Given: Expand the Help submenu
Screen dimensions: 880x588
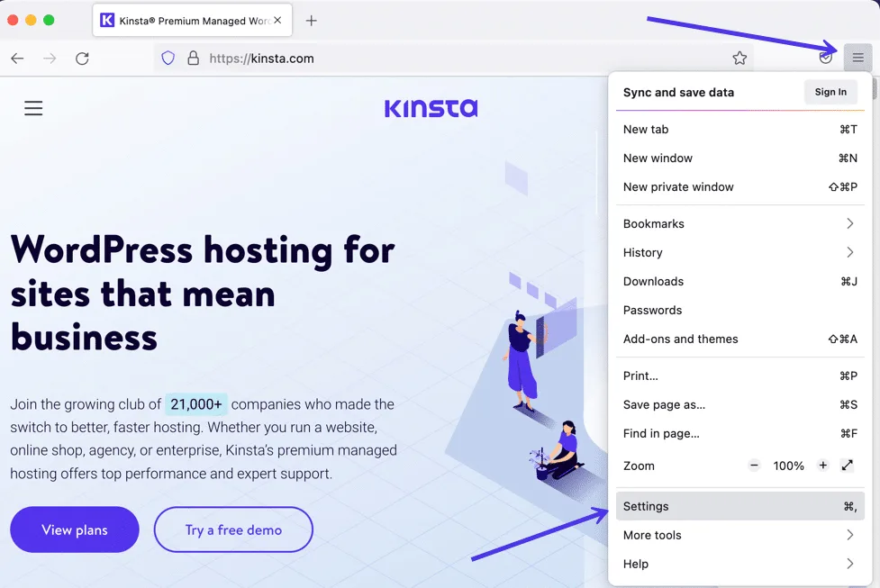Looking at the screenshot, I should [x=739, y=564].
